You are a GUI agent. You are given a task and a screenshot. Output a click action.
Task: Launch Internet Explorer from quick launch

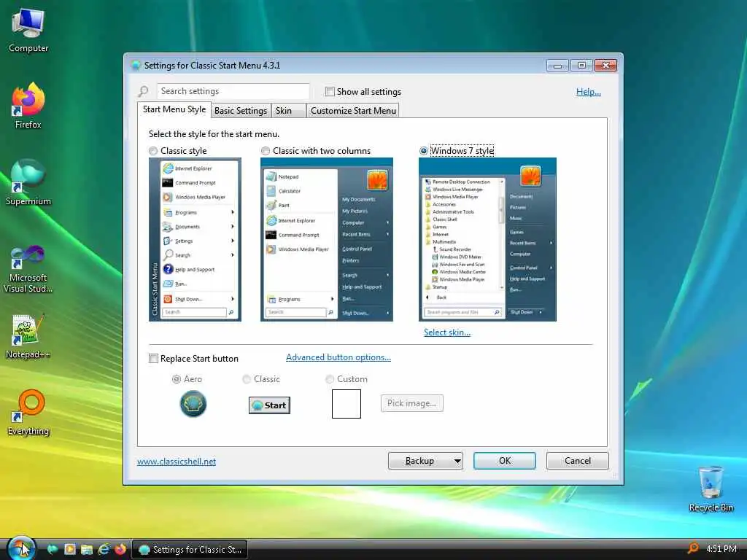point(104,550)
